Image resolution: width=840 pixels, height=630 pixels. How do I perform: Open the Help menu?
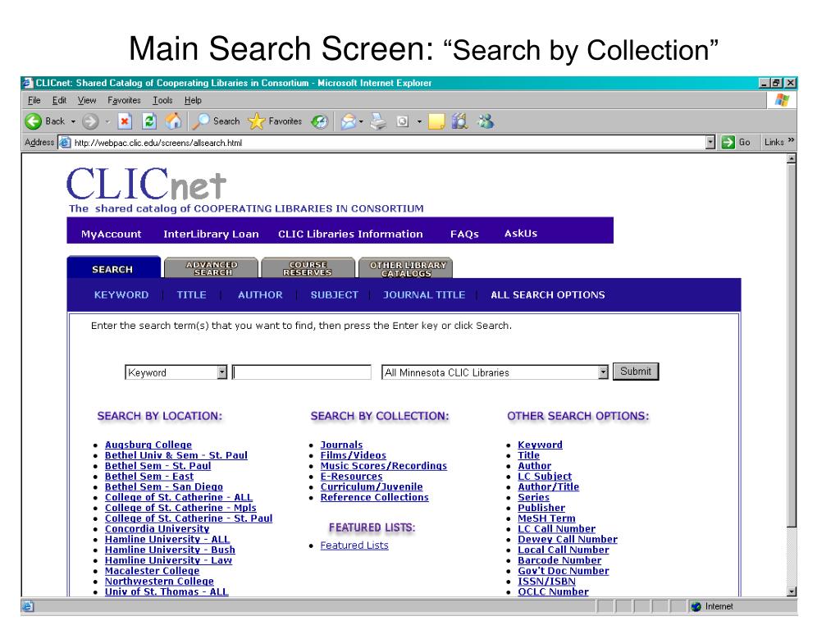[x=193, y=100]
